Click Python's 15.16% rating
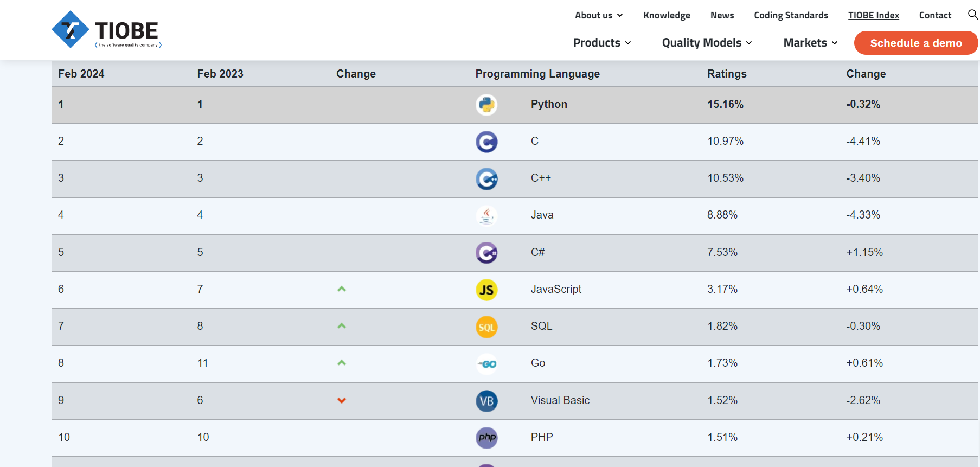 [725, 104]
